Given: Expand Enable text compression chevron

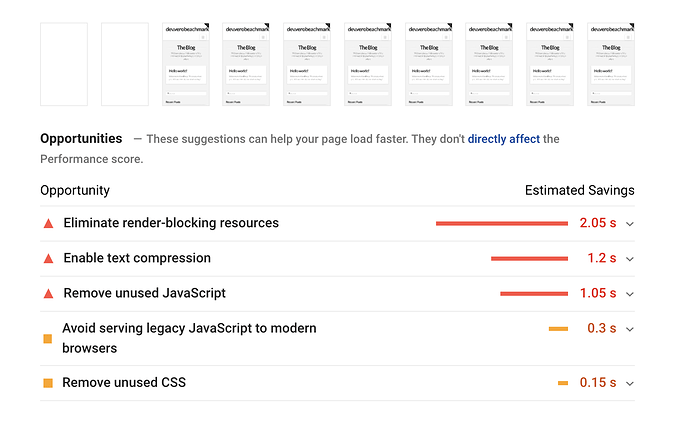Looking at the screenshot, I should pos(630,259).
